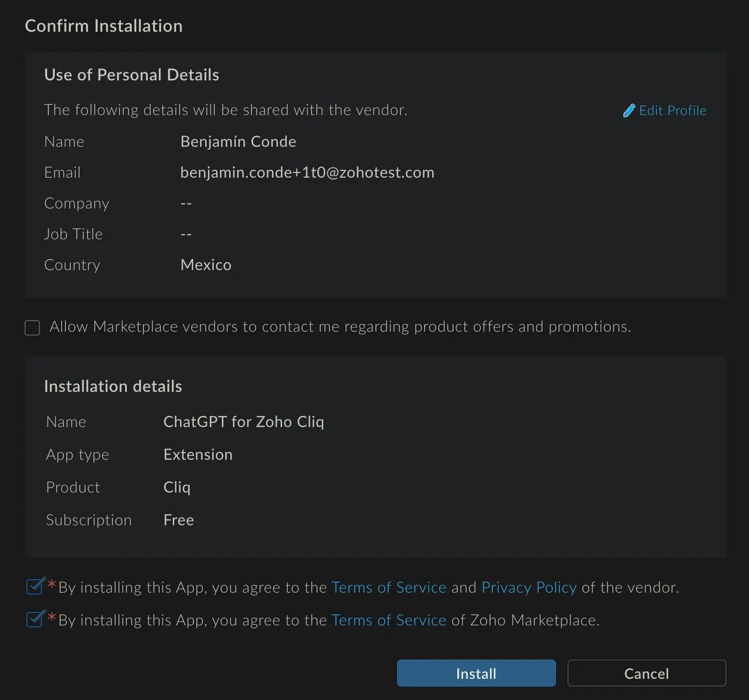Image resolution: width=749 pixels, height=700 pixels.
Task: Open the Edit Profile link
Action: [x=672, y=111]
